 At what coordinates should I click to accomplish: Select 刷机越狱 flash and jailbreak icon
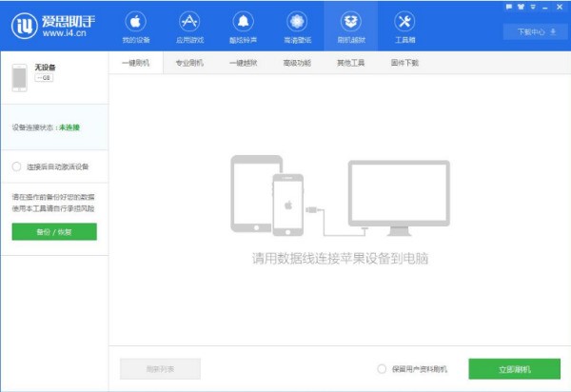coord(350,27)
